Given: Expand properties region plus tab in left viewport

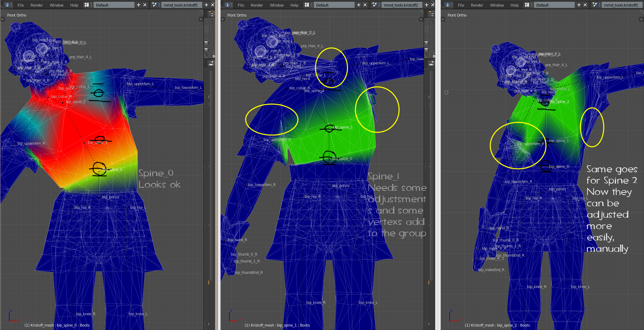Looking at the screenshot, I should 201,19.
